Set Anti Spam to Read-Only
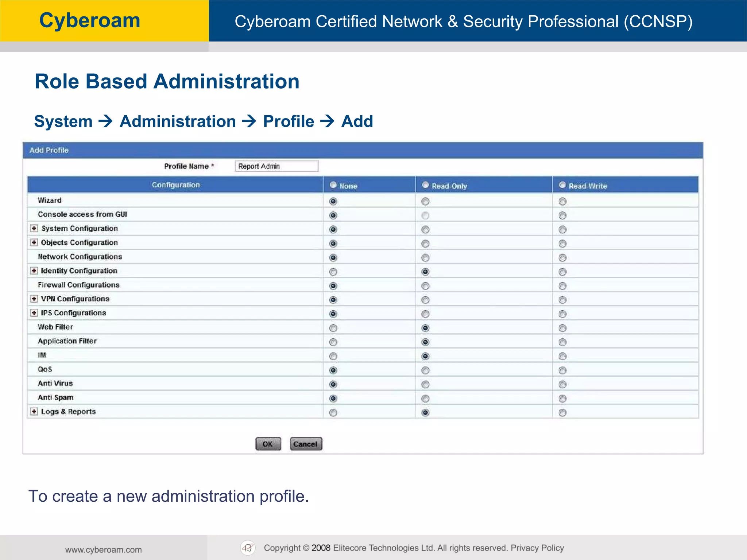This screenshot has width=747, height=560. pyautogui.click(x=425, y=398)
